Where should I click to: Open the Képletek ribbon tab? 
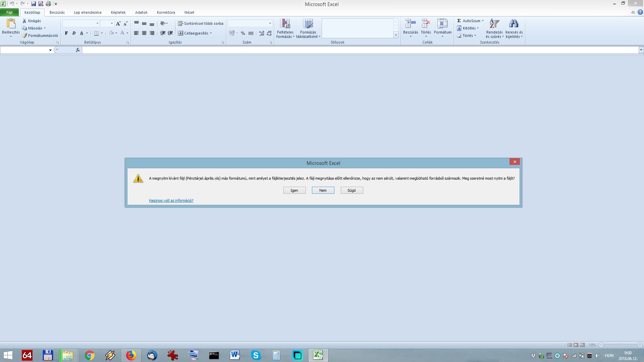pyautogui.click(x=118, y=12)
